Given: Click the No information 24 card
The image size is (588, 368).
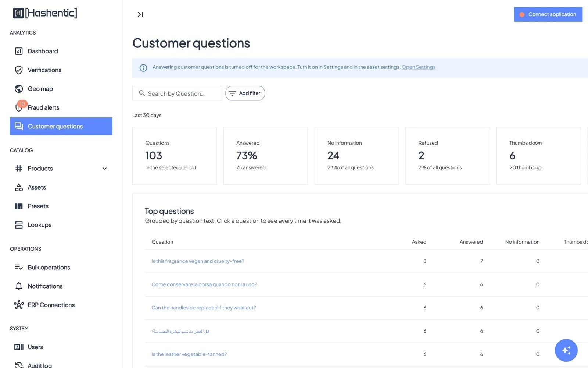Looking at the screenshot, I should [356, 156].
